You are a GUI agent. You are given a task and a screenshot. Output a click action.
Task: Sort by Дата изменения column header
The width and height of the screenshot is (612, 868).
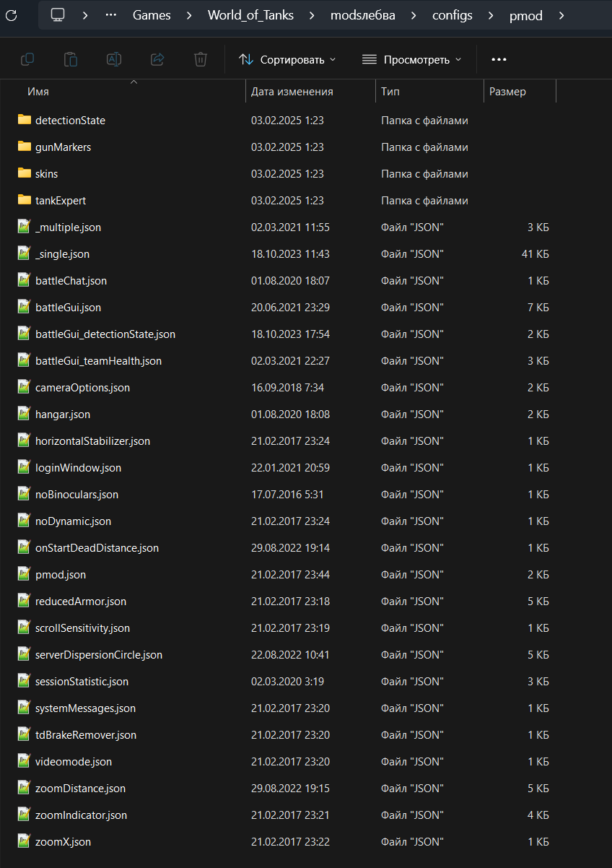[292, 92]
